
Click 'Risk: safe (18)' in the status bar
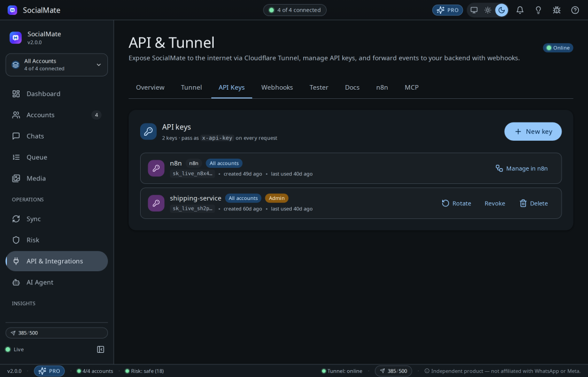(144, 371)
